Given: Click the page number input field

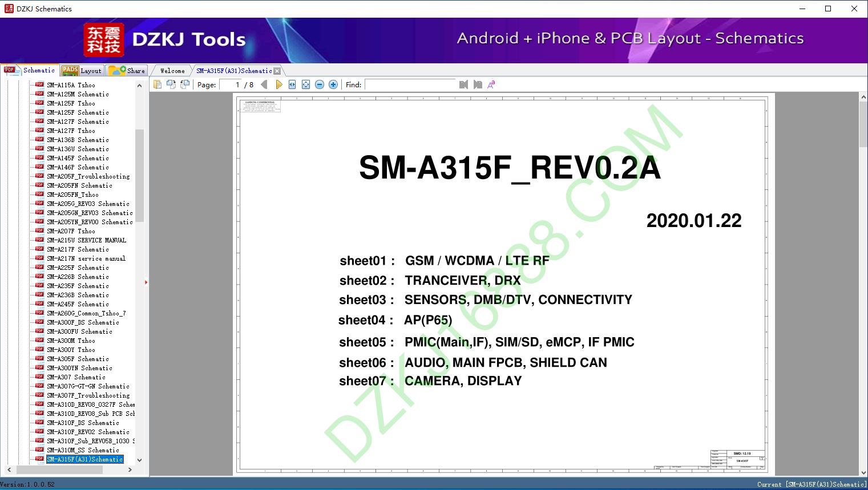Looking at the screenshot, I should 231,84.
